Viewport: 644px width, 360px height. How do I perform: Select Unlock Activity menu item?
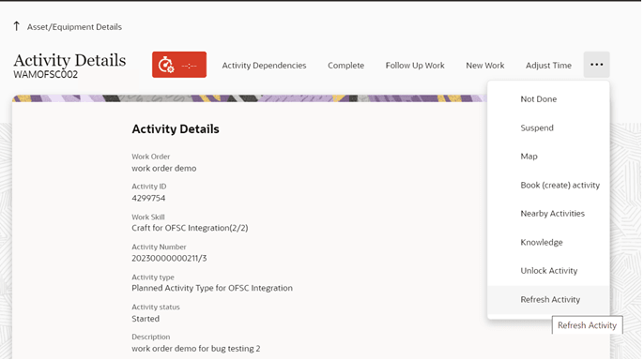pyautogui.click(x=548, y=271)
